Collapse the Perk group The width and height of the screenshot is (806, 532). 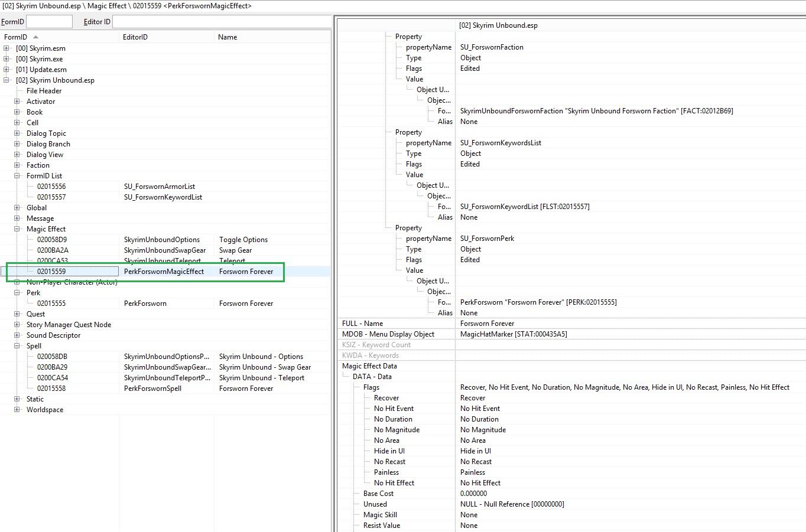pos(17,293)
